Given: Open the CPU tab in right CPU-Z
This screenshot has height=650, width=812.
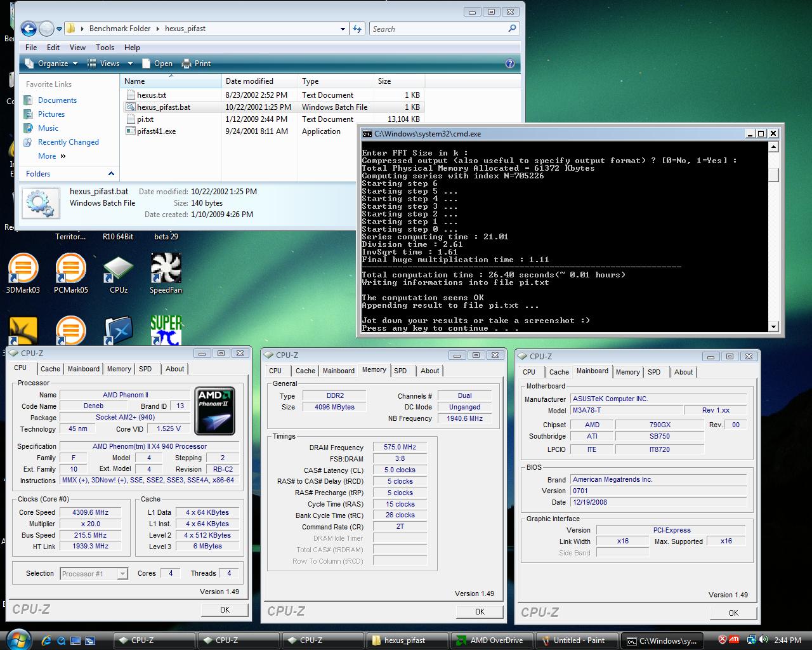Looking at the screenshot, I should (529, 372).
